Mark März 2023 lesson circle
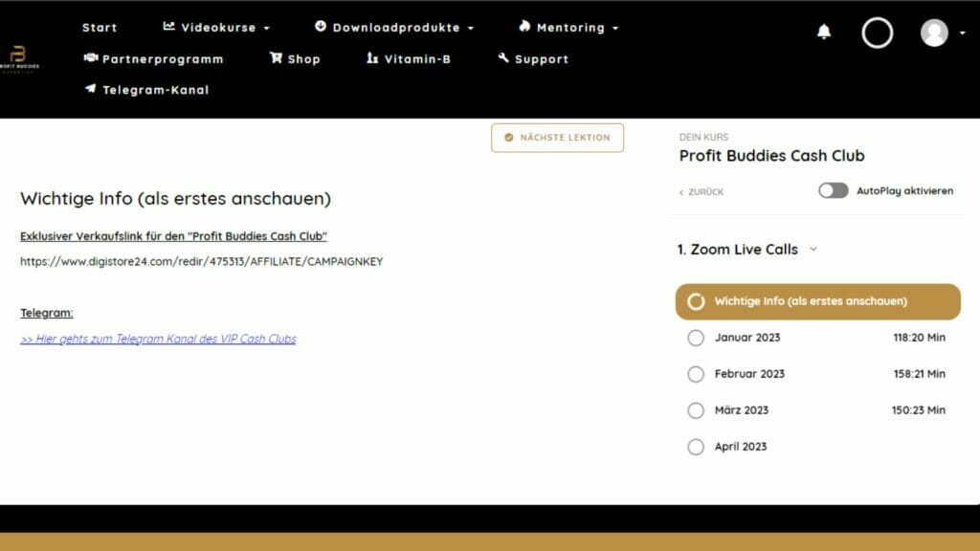 [696, 410]
